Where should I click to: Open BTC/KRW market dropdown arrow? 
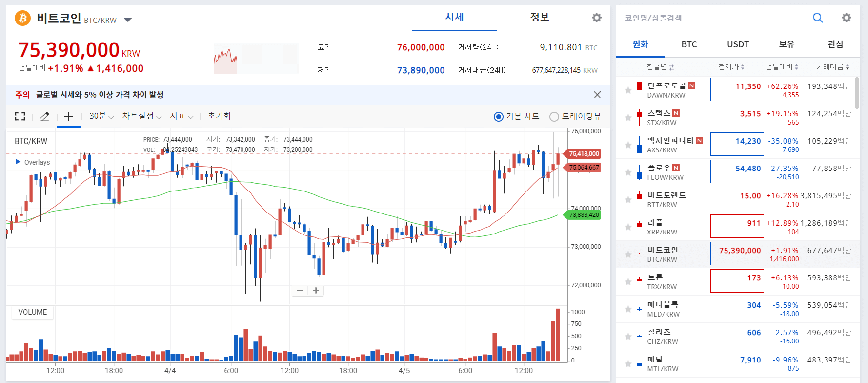(x=128, y=20)
